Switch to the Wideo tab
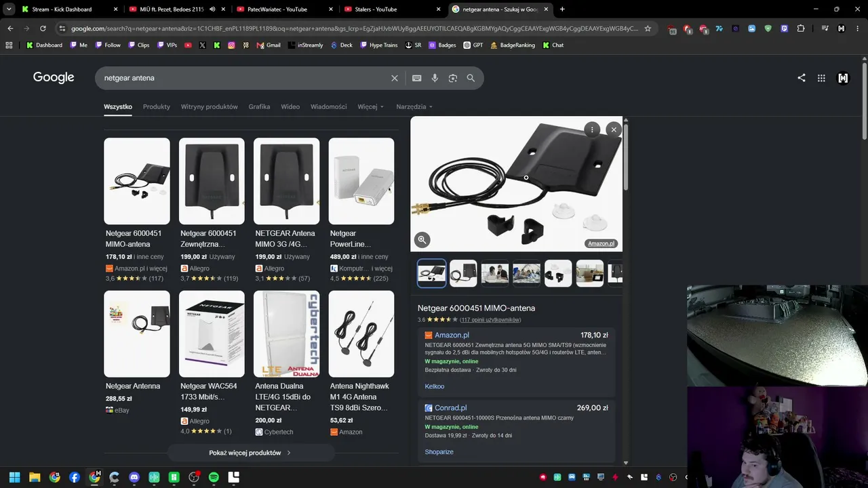 tap(290, 107)
